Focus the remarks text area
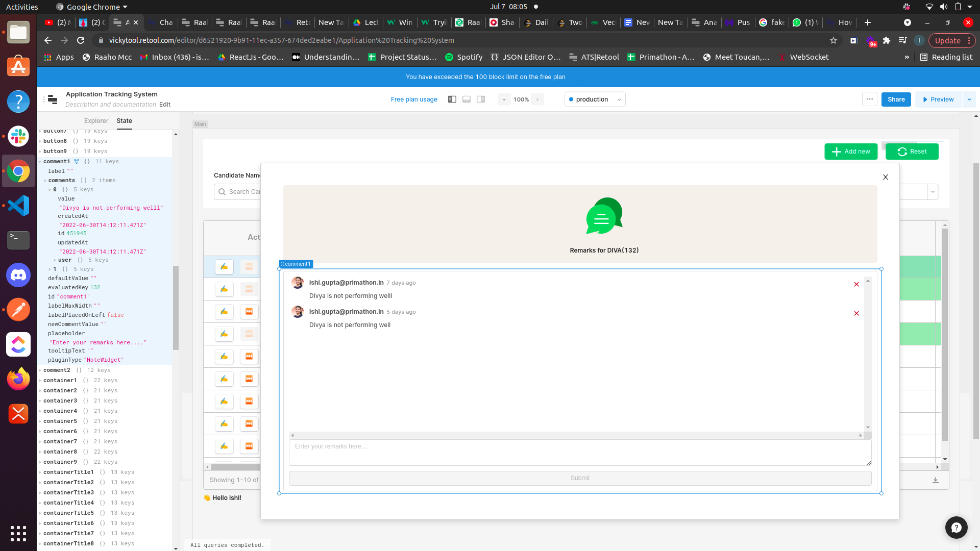 580,453
